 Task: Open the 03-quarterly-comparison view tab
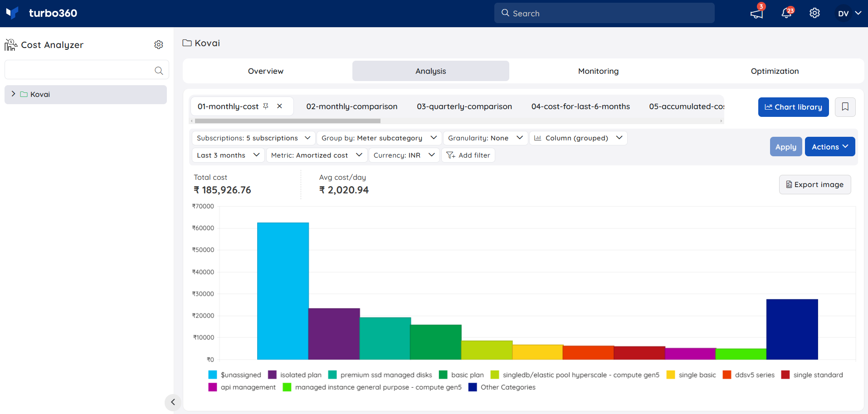(464, 106)
